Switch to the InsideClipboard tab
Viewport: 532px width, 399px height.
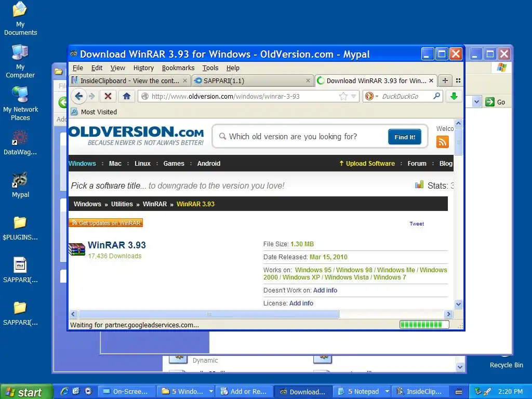point(129,81)
